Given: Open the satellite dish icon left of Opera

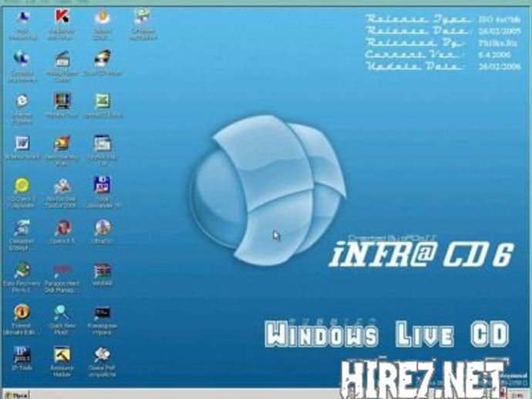Looking at the screenshot, I should point(22,227).
